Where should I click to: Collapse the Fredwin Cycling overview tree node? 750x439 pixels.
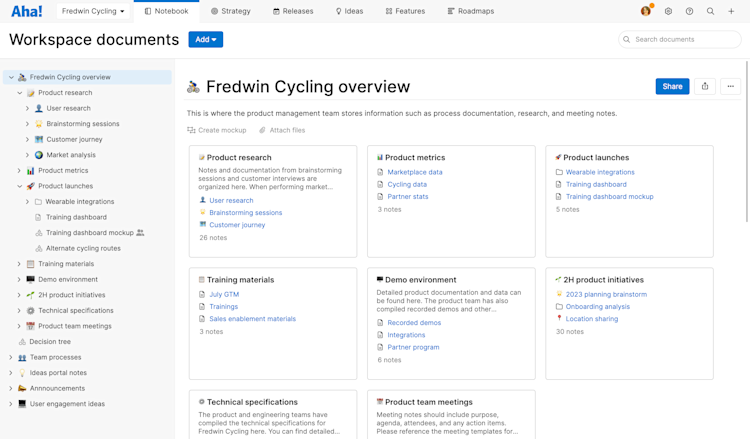[11, 77]
